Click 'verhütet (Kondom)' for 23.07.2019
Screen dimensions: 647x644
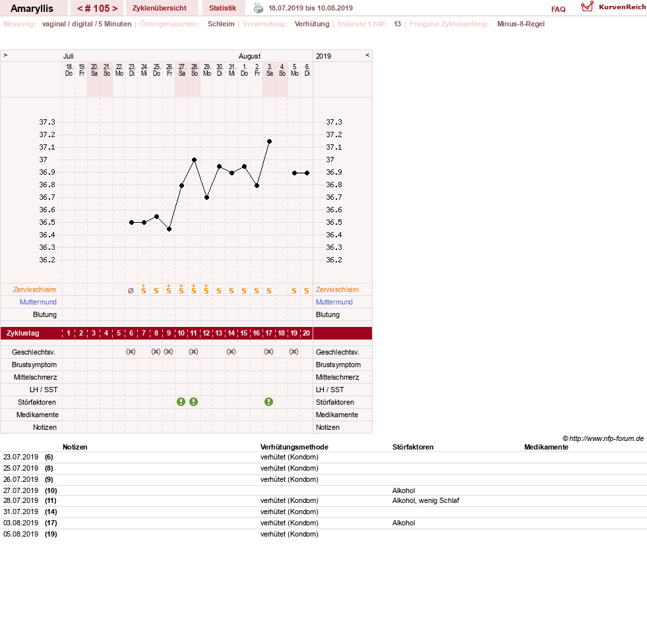click(x=290, y=457)
